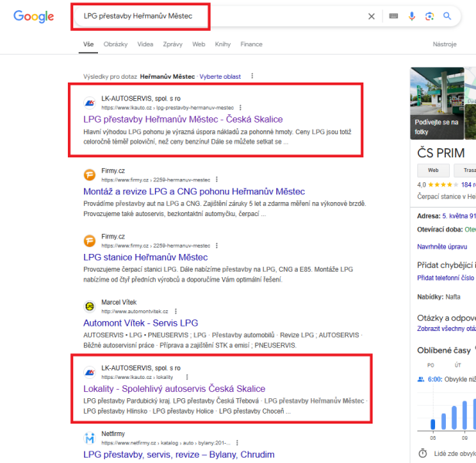
Task: Open Automont Vítek - Servis LPG link
Action: click(140, 323)
